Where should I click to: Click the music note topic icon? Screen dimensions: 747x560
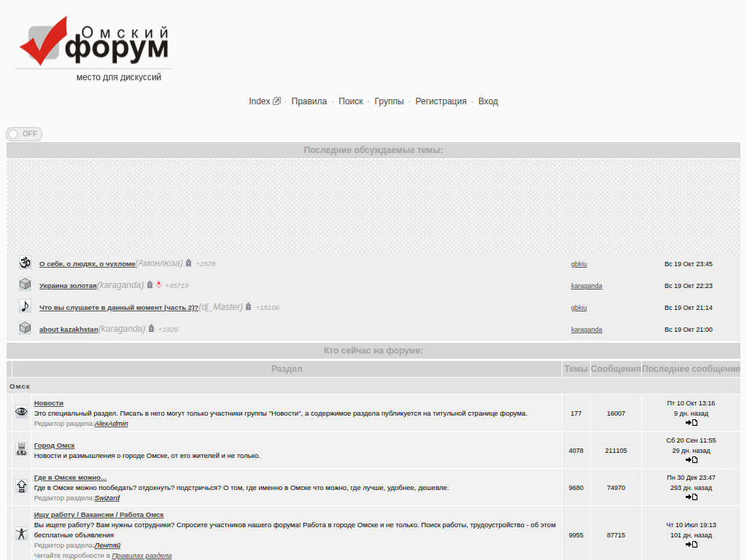(x=25, y=306)
